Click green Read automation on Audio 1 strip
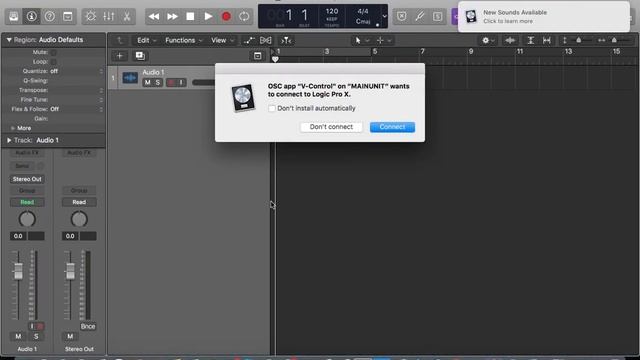 tap(27, 202)
